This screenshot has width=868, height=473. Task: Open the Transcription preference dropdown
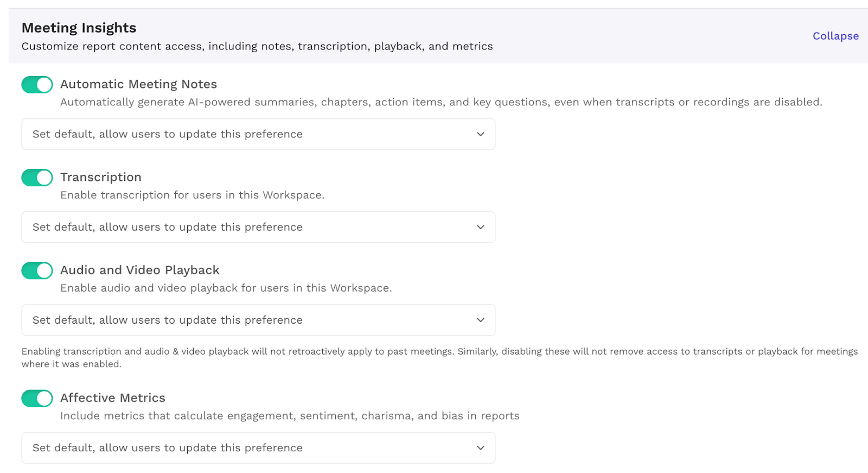(258, 227)
